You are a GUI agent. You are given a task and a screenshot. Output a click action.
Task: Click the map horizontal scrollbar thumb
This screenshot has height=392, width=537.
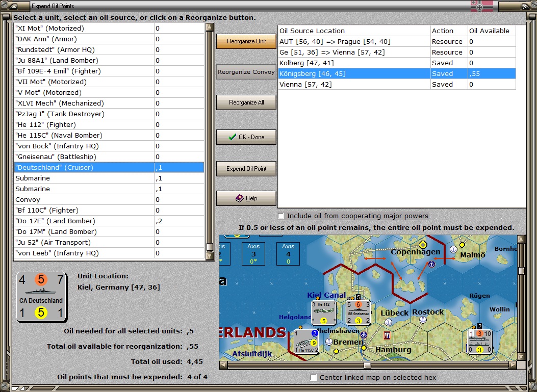[x=367, y=365]
